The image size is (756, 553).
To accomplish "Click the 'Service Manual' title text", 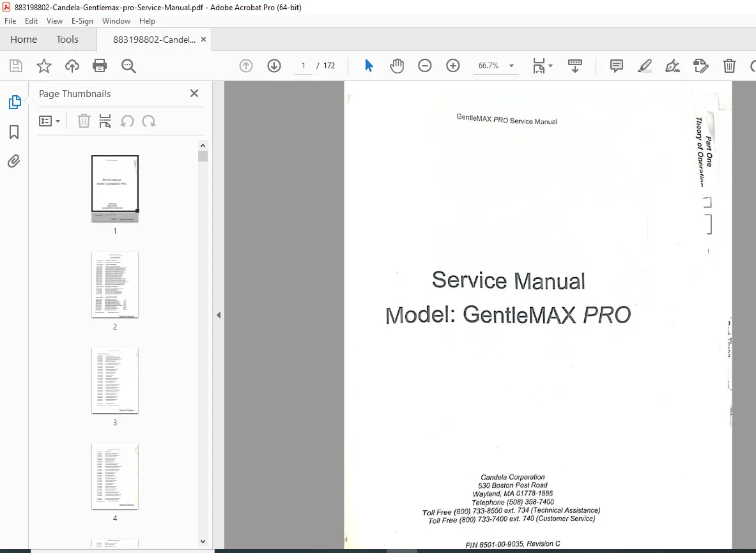I will [508, 280].
